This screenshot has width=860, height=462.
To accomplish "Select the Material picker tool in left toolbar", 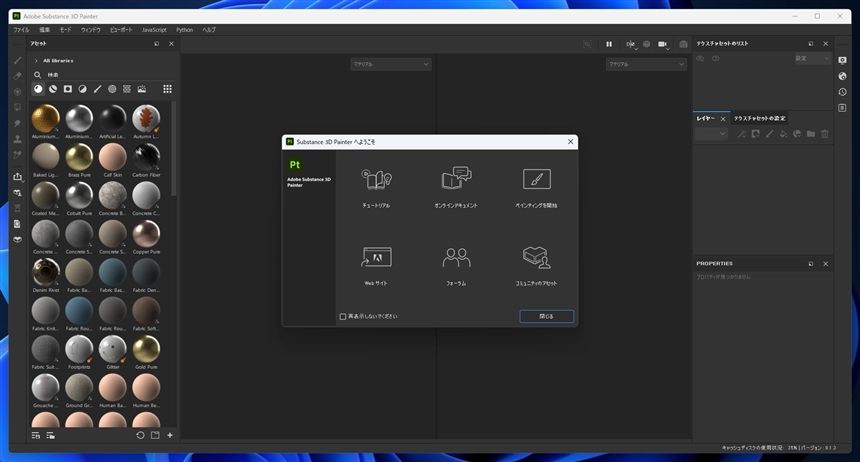I will click(x=18, y=155).
